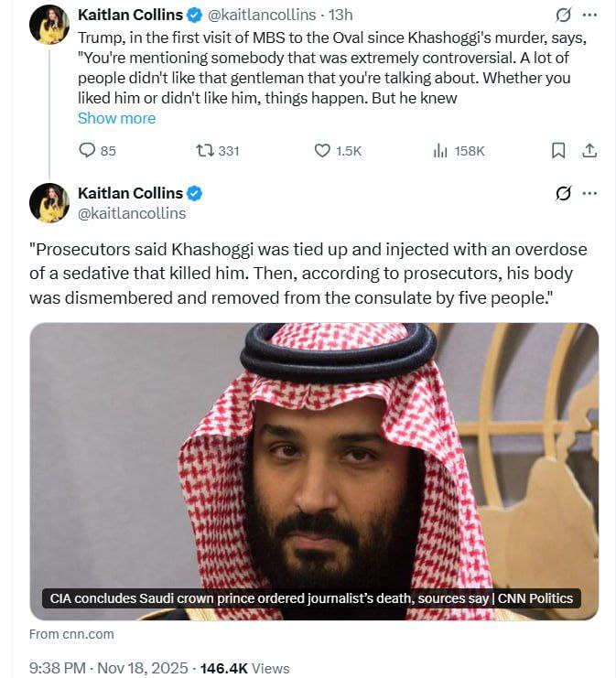Like the tweet with 1.5K likes
The width and height of the screenshot is (616, 678).
pyautogui.click(x=322, y=151)
